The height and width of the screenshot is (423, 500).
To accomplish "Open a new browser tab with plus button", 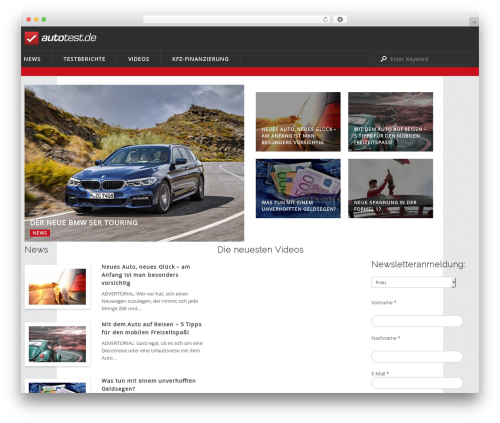I will coord(474,22).
